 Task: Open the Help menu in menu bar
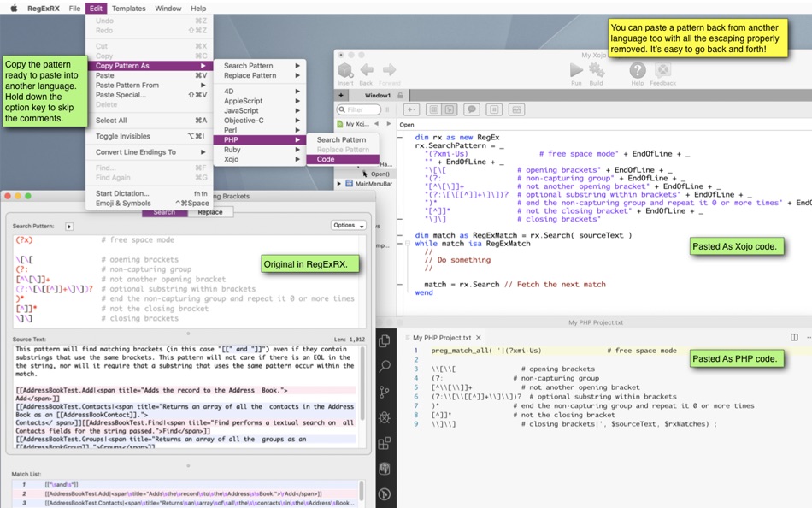tap(197, 9)
